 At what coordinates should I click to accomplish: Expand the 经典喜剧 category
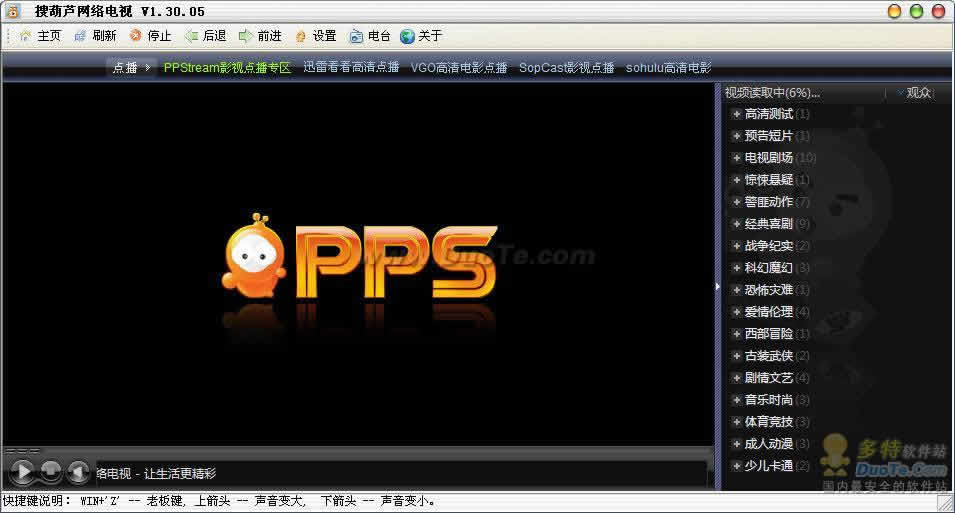click(736, 224)
